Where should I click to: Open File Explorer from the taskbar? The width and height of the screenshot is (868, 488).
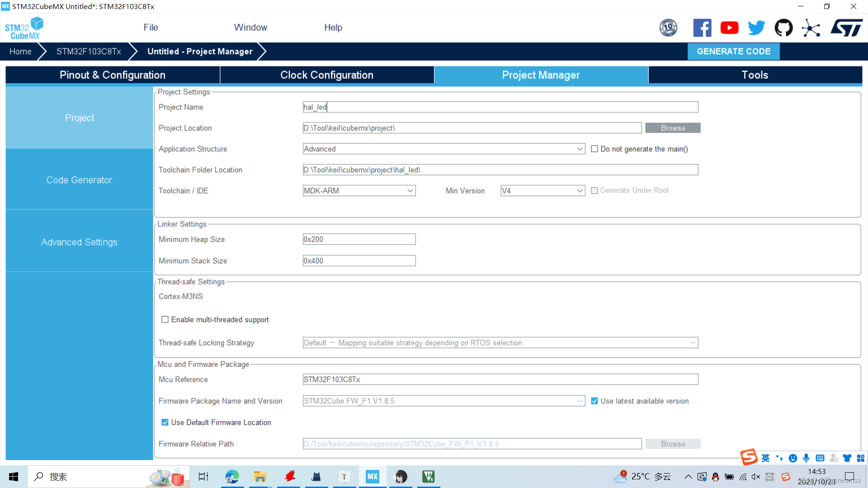pos(260,477)
